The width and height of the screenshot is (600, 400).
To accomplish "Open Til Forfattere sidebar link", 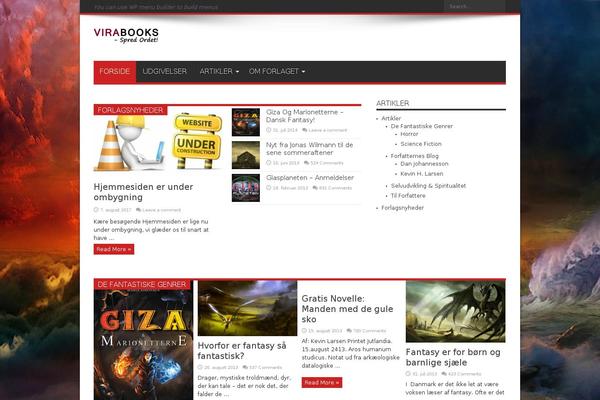I will (x=408, y=196).
